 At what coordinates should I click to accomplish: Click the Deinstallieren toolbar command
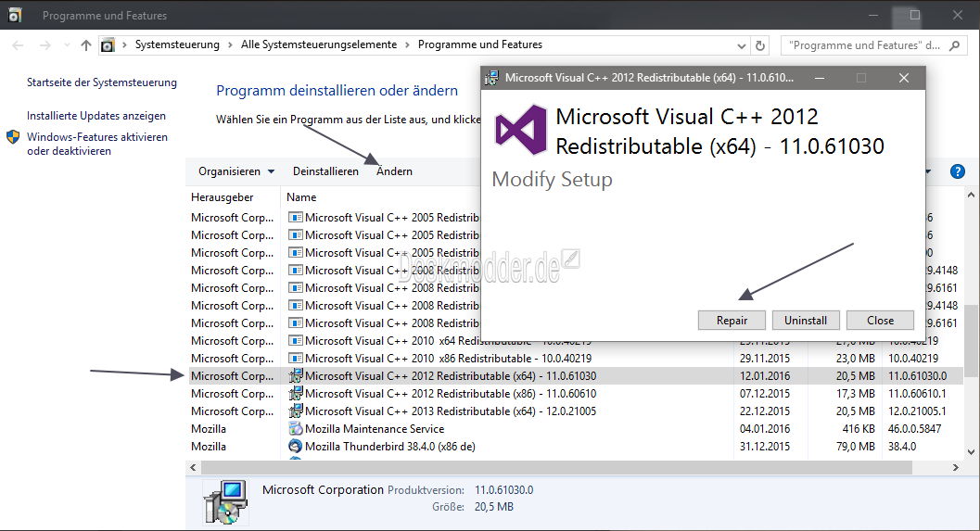point(325,171)
